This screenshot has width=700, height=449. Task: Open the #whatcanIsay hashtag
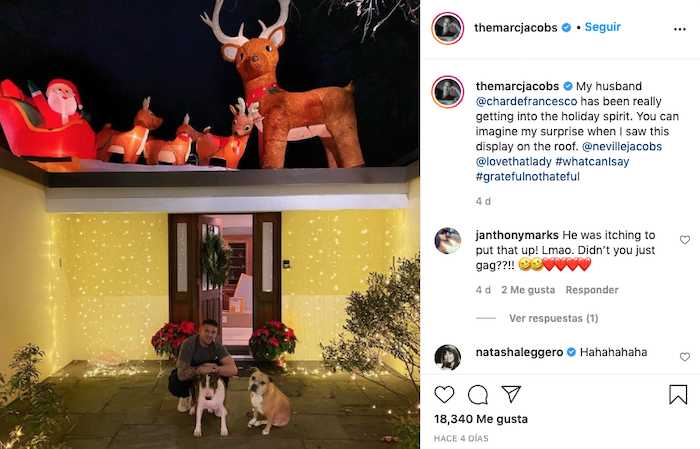592,162
